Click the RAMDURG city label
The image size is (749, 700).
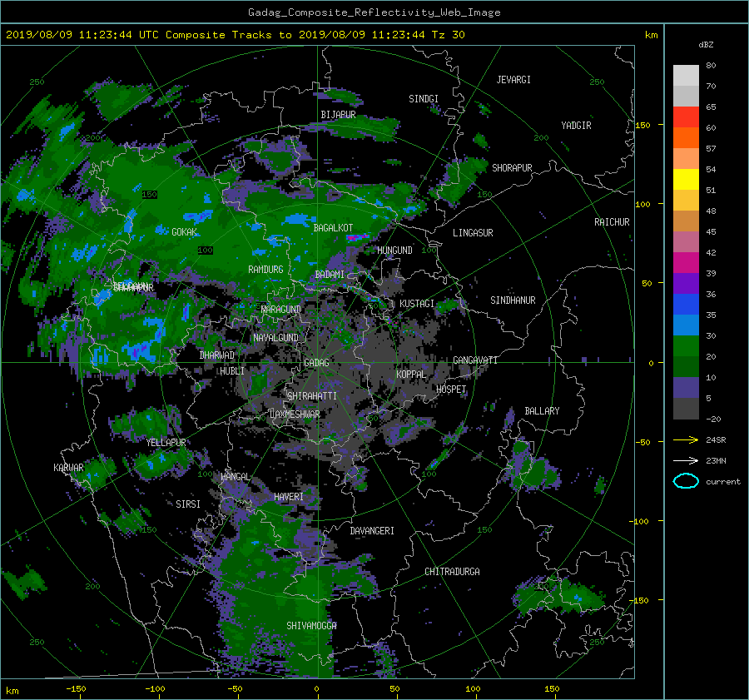tap(265, 270)
